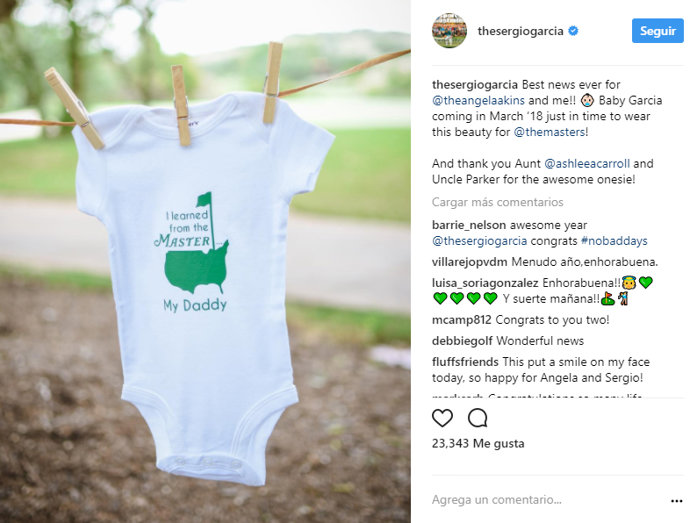This screenshot has width=690, height=523.
Task: Open barrie_nelson commenter profile
Action: point(469,225)
